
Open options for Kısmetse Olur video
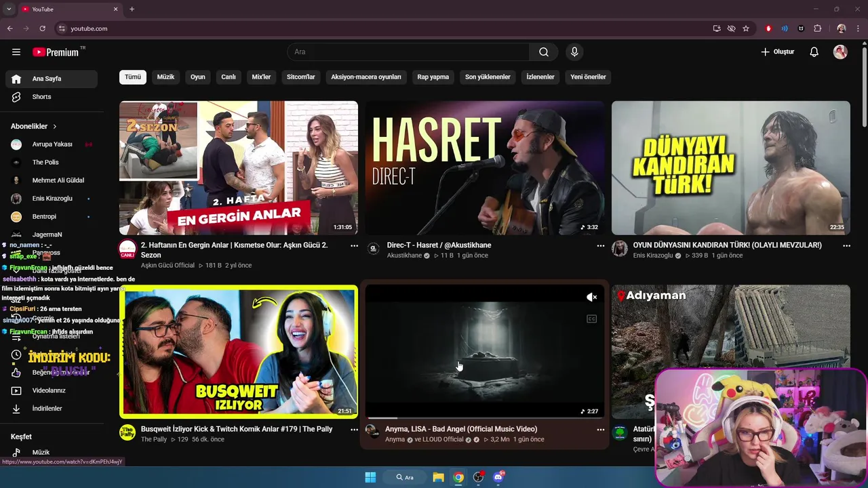coord(354,246)
